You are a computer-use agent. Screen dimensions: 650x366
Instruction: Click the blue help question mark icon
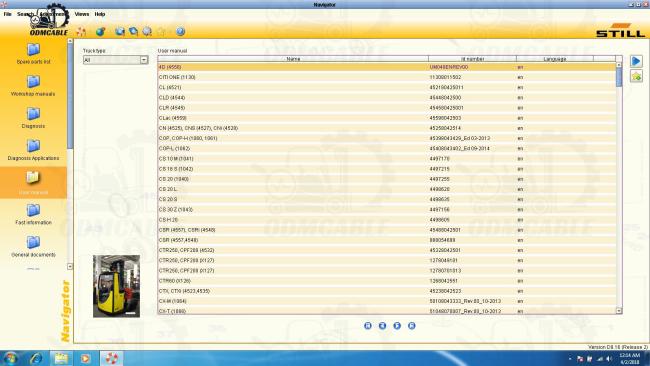(180, 32)
